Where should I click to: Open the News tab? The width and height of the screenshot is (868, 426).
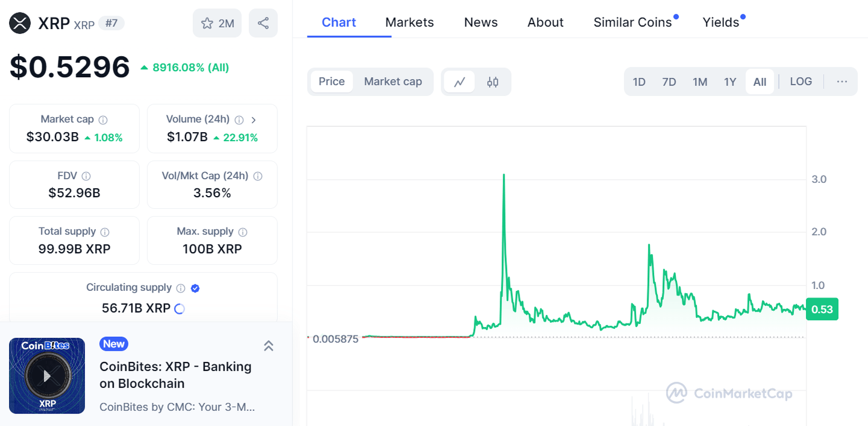point(480,22)
